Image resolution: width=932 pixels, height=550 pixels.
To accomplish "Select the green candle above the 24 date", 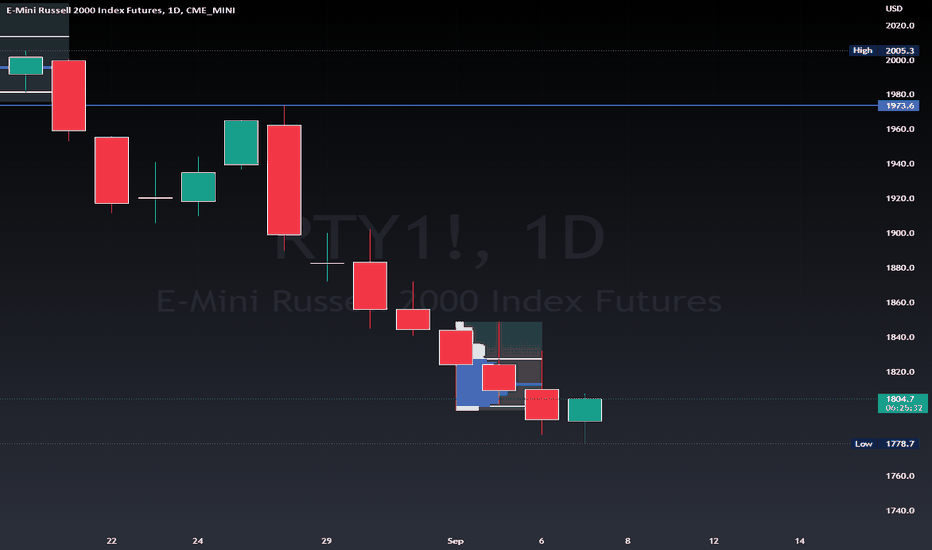I will pyautogui.click(x=198, y=187).
